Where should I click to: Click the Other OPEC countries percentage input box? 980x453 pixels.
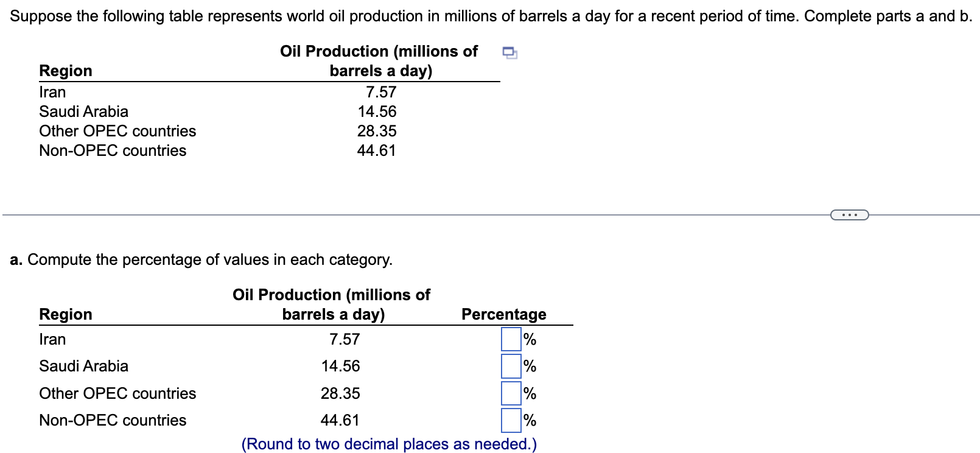point(511,393)
